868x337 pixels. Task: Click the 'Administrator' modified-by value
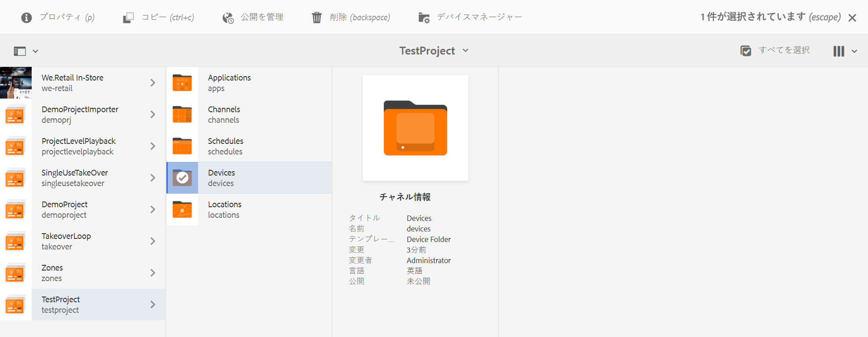click(x=429, y=260)
